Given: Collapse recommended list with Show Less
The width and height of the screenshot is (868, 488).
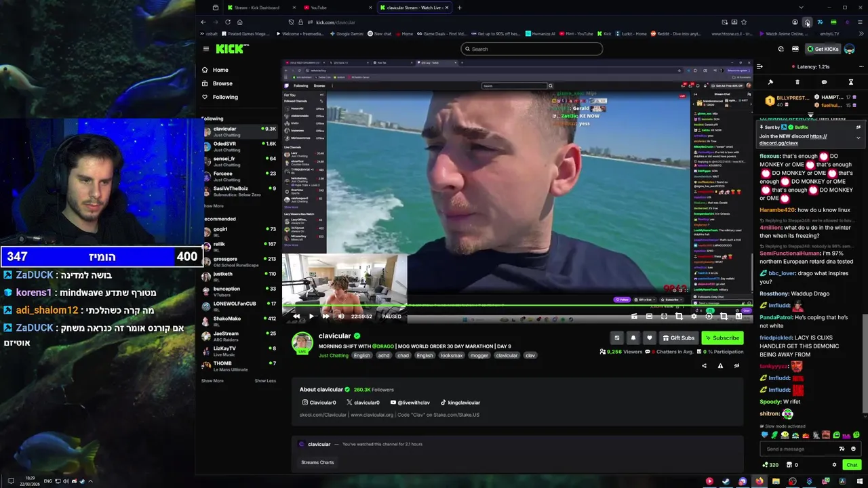Looking at the screenshot, I should (265, 381).
